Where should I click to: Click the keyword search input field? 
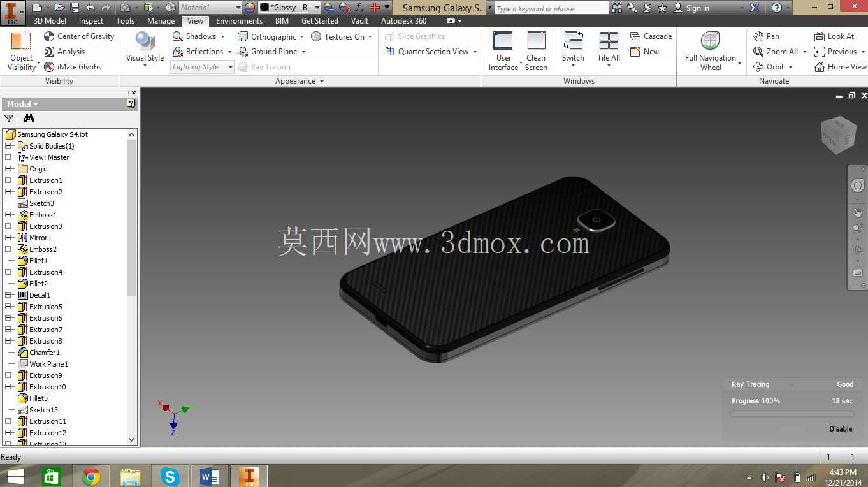click(x=552, y=8)
